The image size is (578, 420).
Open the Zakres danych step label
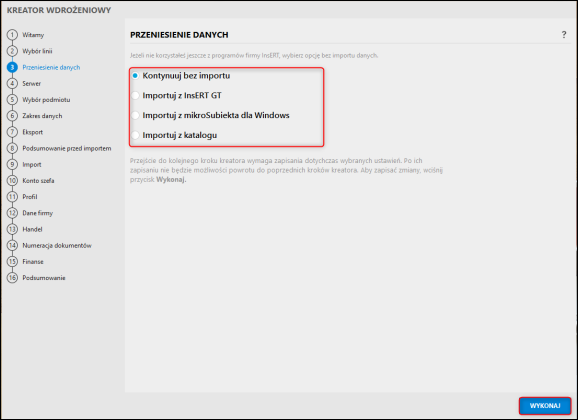click(x=42, y=116)
